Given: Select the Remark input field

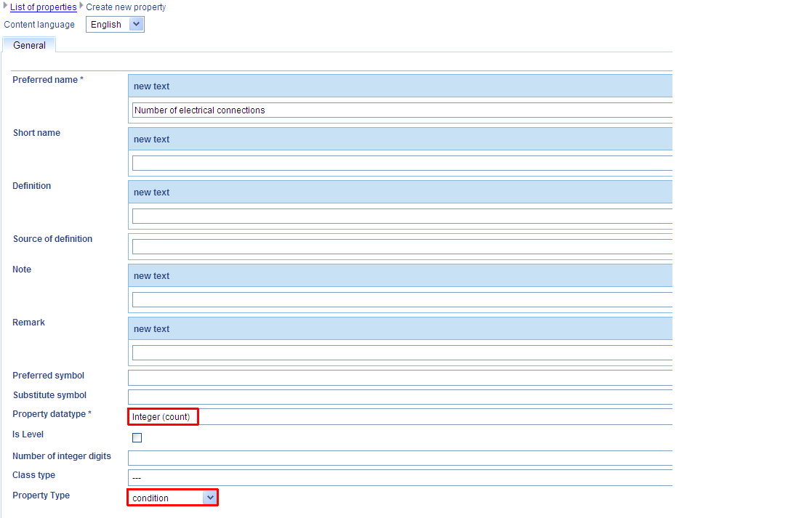Looking at the screenshot, I should point(401,353).
